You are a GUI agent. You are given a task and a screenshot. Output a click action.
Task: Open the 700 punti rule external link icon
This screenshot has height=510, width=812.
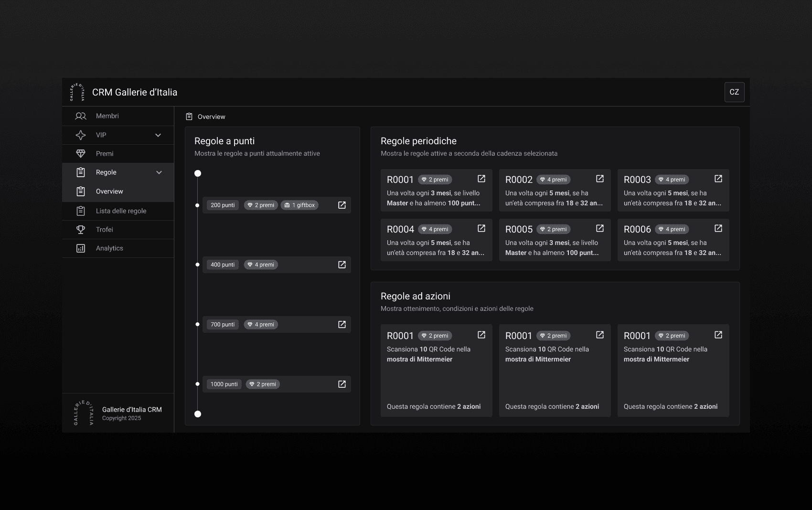342,324
